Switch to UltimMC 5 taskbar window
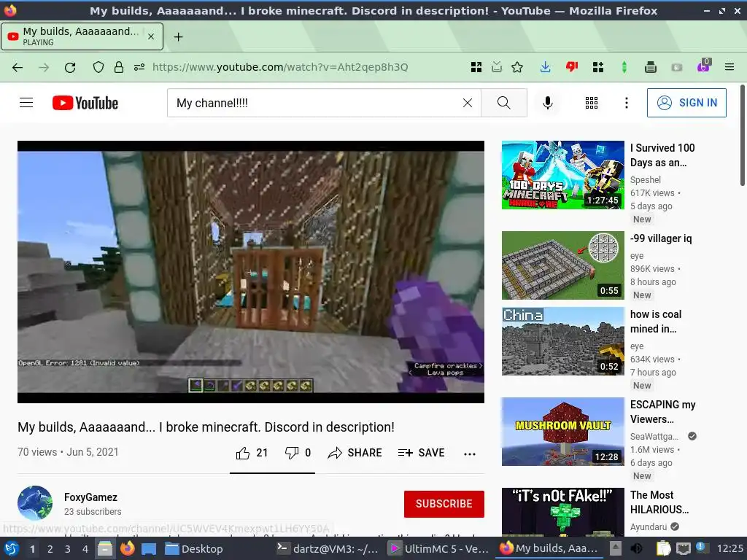 438,549
